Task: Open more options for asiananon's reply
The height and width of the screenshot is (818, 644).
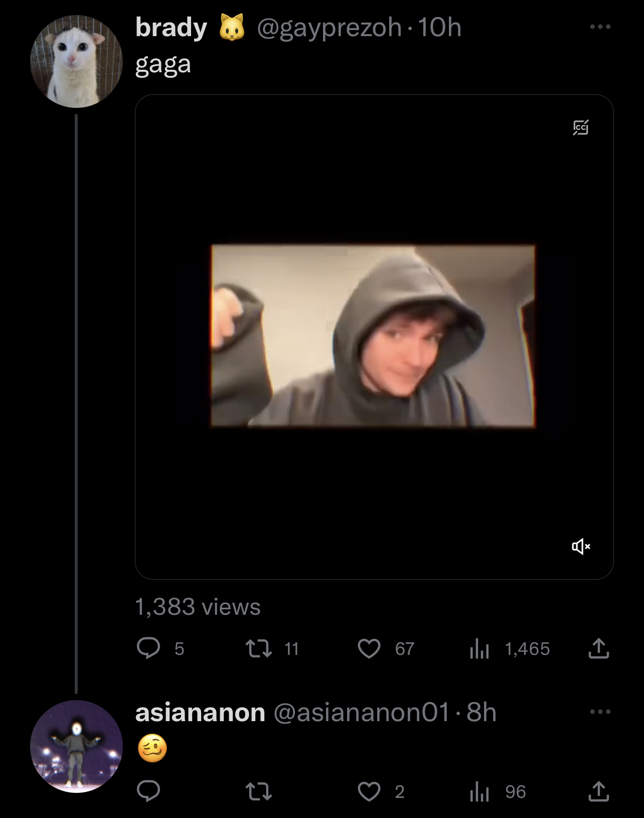Action: click(x=600, y=712)
